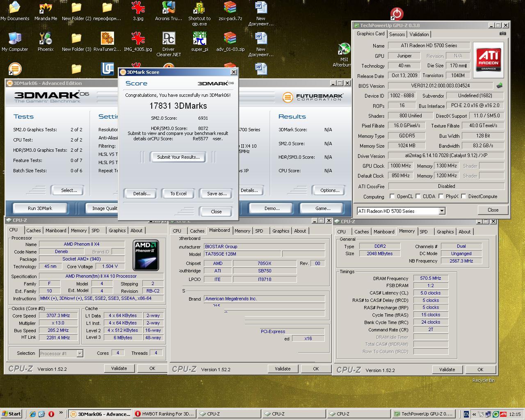Click the Options... button in 3DMark06 Results
Viewport: 525px width, 420px height.
330,190
